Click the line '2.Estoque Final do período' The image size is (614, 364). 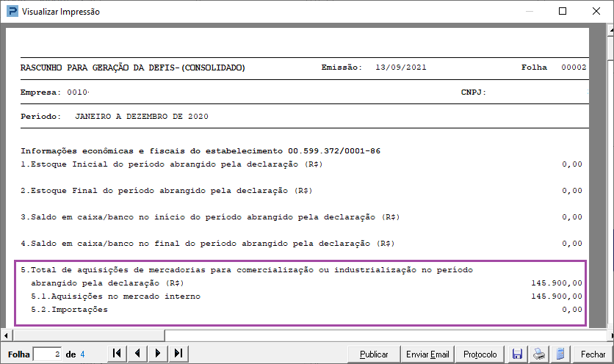[167, 191]
